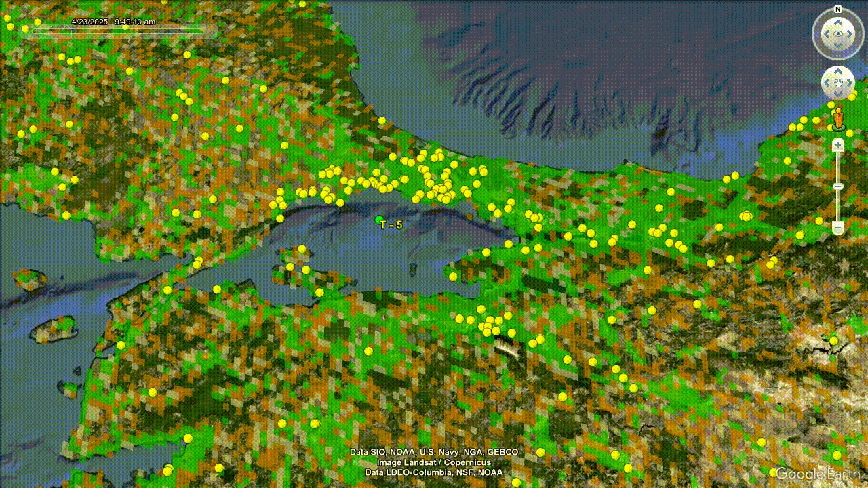The height and width of the screenshot is (488, 868).
Task: Zoom in with the plus button
Action: tap(838, 144)
